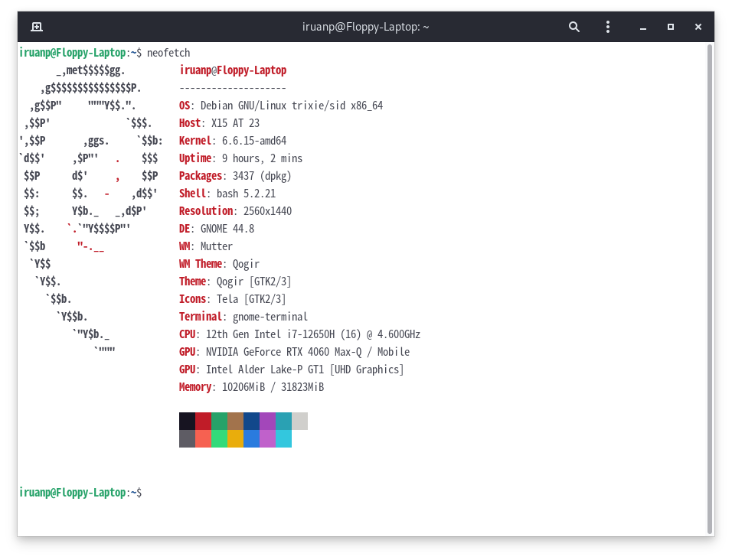Click the Host value X15 AT 23

[235, 123]
